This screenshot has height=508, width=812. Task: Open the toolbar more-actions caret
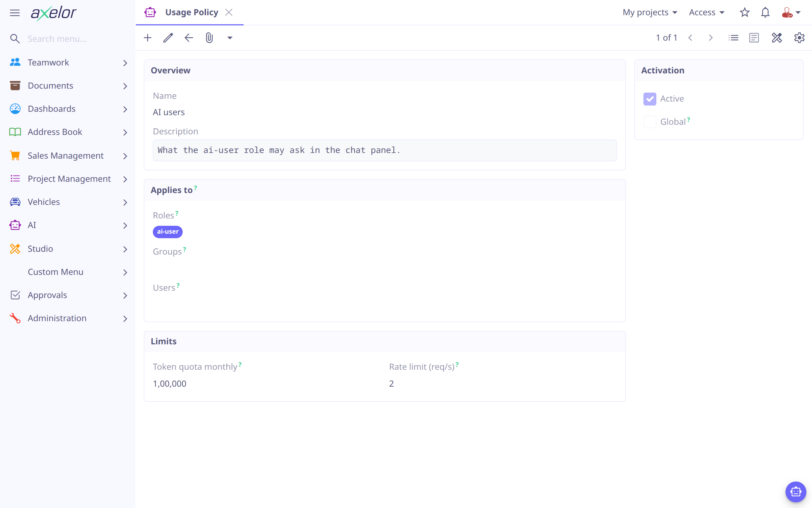(x=230, y=38)
